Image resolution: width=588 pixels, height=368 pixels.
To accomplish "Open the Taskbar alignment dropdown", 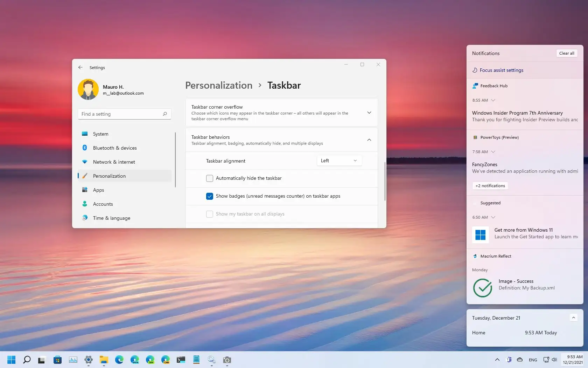I will [339, 161].
